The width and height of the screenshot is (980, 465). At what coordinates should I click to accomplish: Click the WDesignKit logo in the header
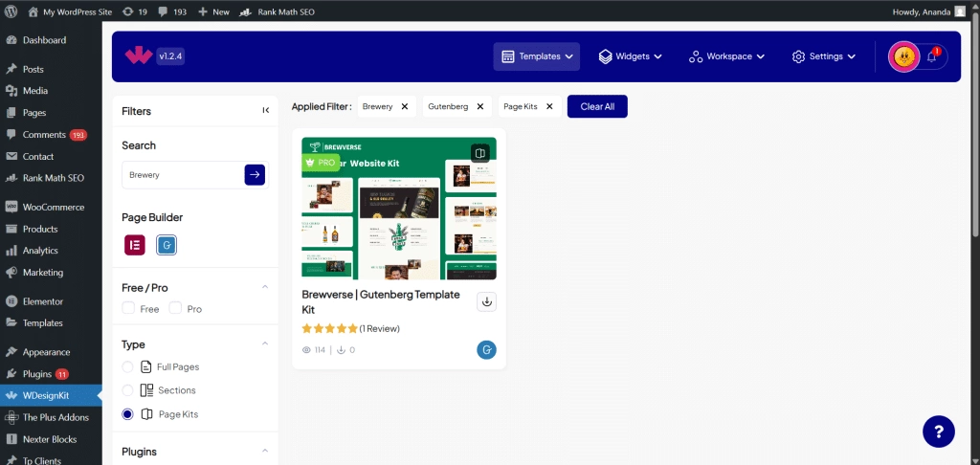tap(138, 56)
